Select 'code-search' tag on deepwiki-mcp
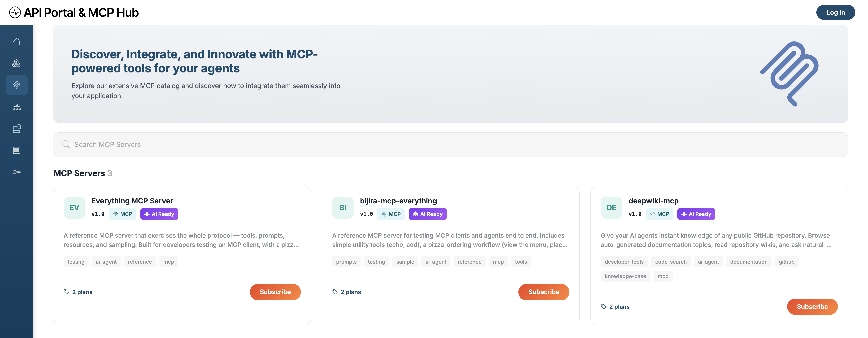The width and height of the screenshot is (868, 338). 671,262
